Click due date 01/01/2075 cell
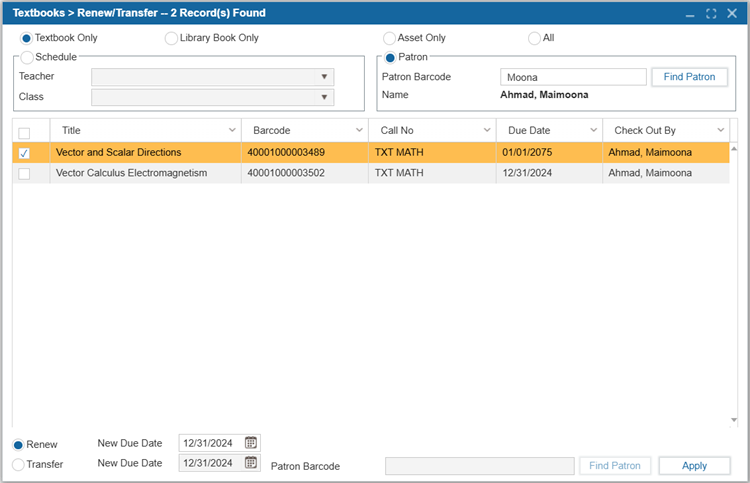The height and width of the screenshot is (483, 750). (x=527, y=152)
